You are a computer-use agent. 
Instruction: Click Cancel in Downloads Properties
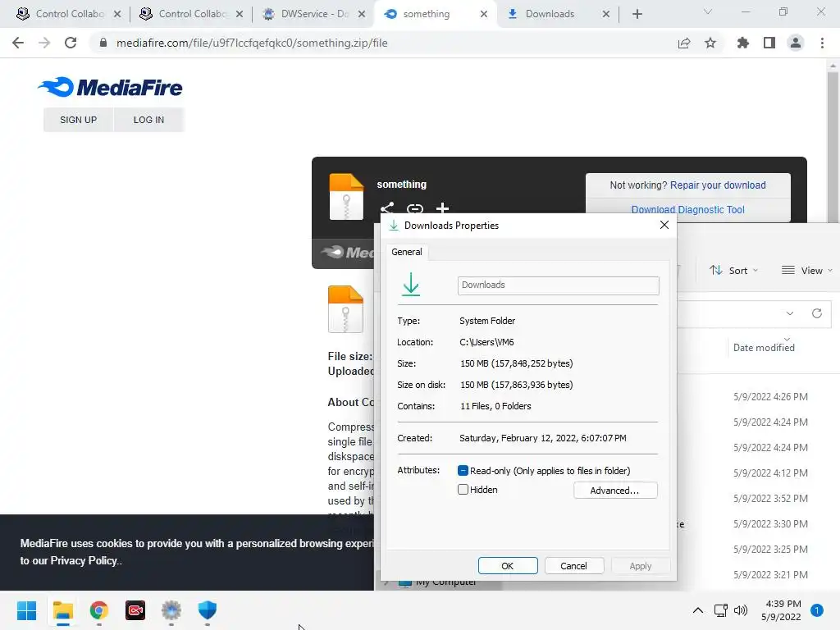(x=573, y=566)
